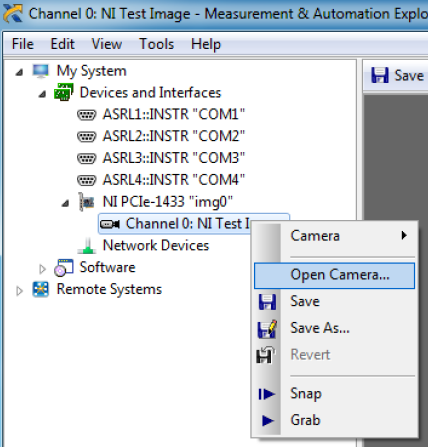Click the greyed Revert menu entry
Screen dimensions: 428x447
pyautogui.click(x=335, y=355)
